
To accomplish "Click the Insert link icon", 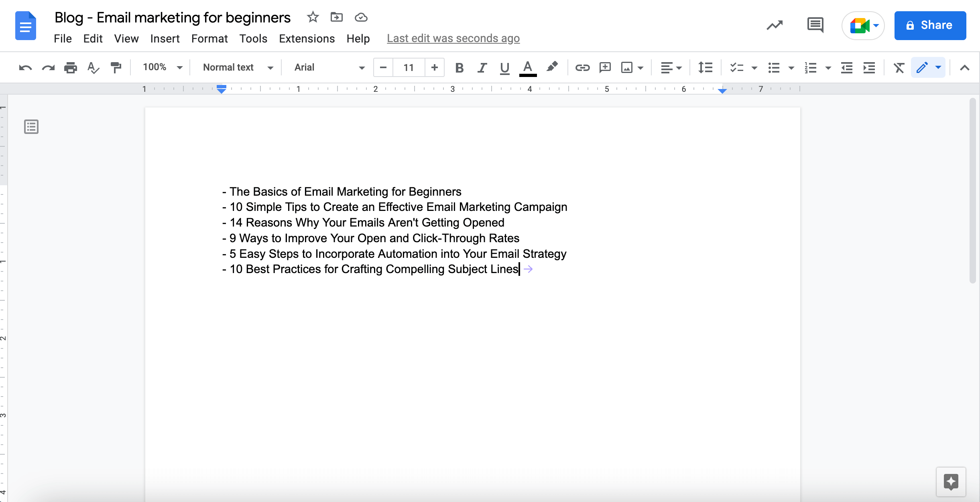I will pyautogui.click(x=582, y=67).
